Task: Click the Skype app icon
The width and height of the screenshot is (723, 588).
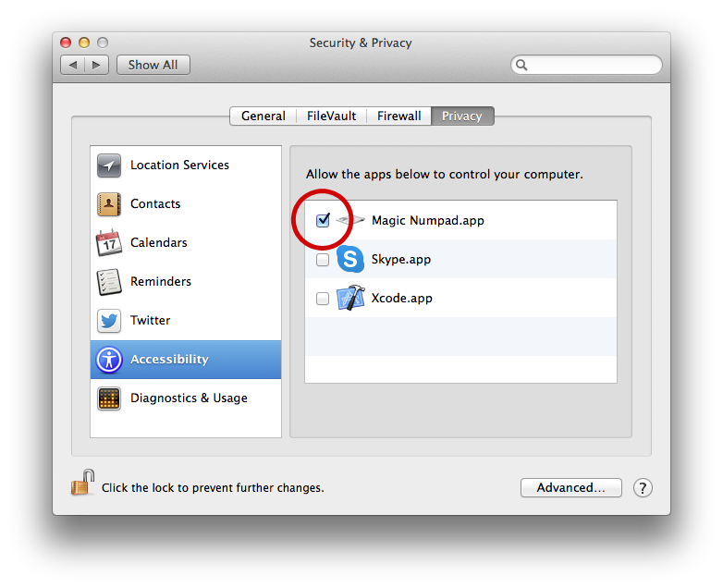Action: [x=350, y=259]
